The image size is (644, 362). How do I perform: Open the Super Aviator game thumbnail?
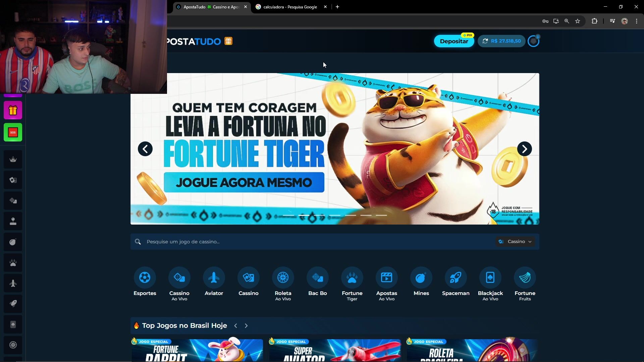(335, 350)
